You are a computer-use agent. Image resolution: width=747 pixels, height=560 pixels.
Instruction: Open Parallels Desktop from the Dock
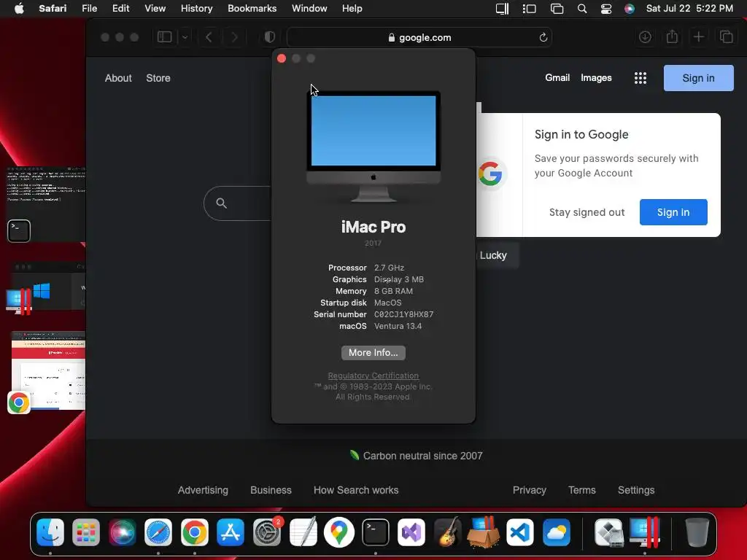pos(645,532)
